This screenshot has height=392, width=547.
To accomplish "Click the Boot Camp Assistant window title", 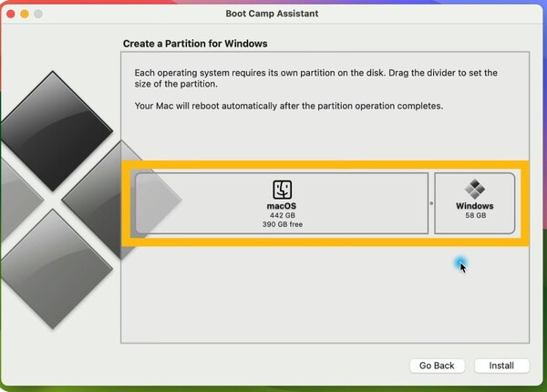I will pos(272,14).
